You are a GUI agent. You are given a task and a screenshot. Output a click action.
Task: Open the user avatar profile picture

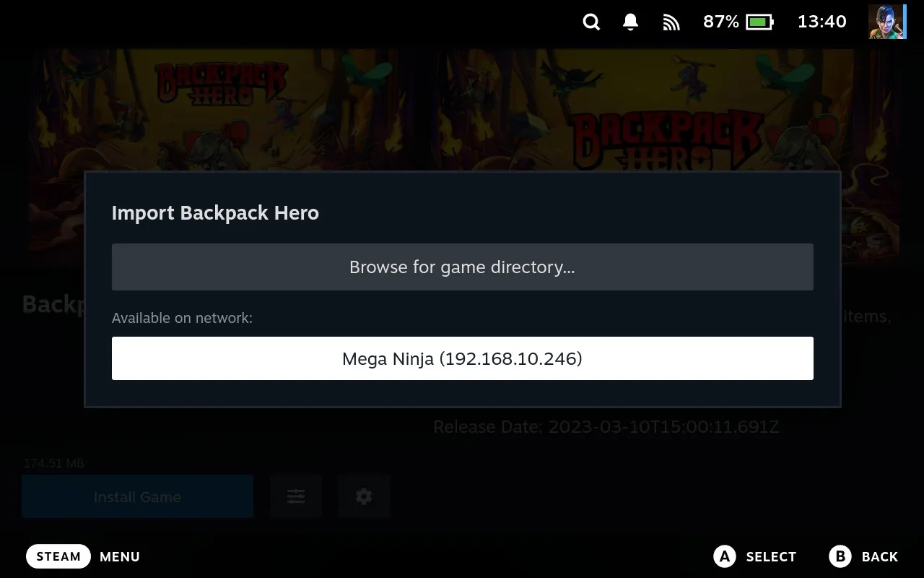887,22
